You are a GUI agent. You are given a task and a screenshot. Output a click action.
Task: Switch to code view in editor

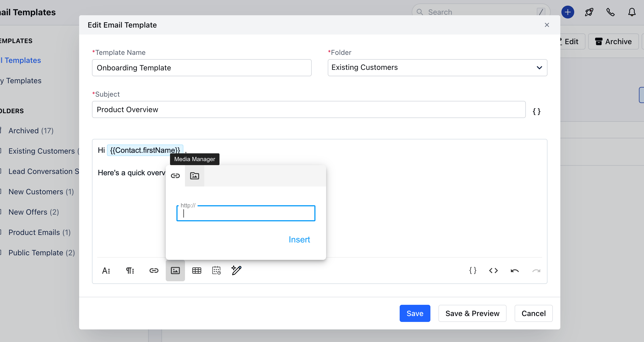pos(493,271)
